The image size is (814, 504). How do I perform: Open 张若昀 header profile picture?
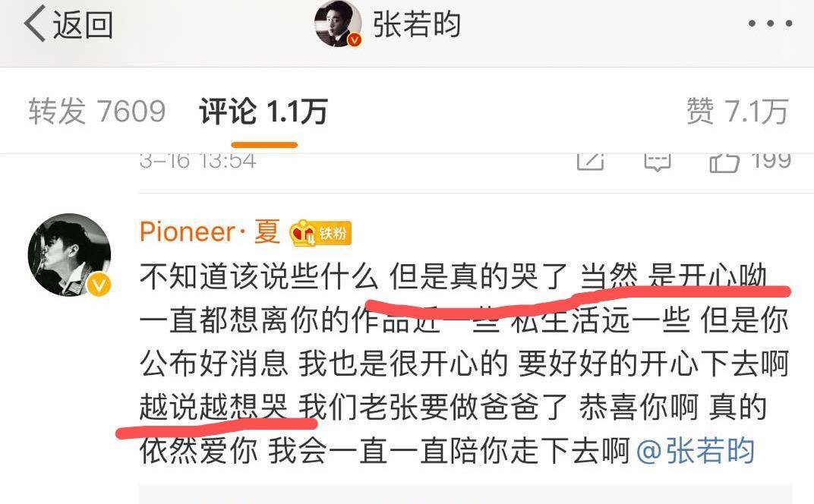(x=337, y=24)
